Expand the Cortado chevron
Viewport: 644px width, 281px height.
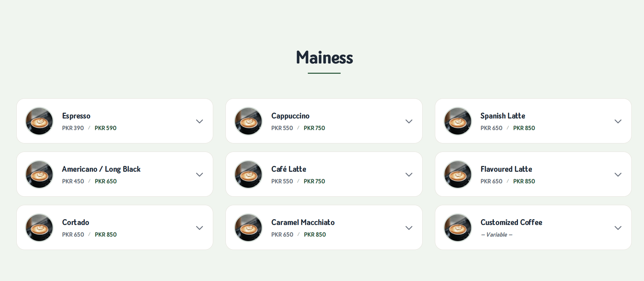pos(200,228)
